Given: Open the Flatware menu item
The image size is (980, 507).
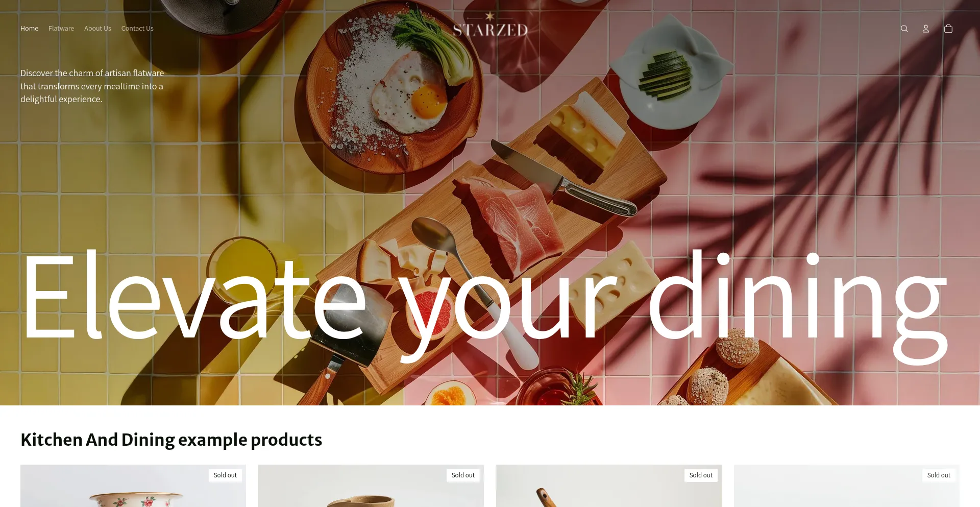Looking at the screenshot, I should point(61,29).
